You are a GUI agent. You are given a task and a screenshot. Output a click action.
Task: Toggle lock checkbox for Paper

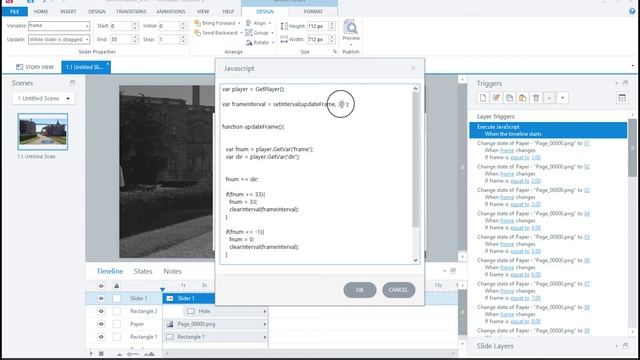116,324
